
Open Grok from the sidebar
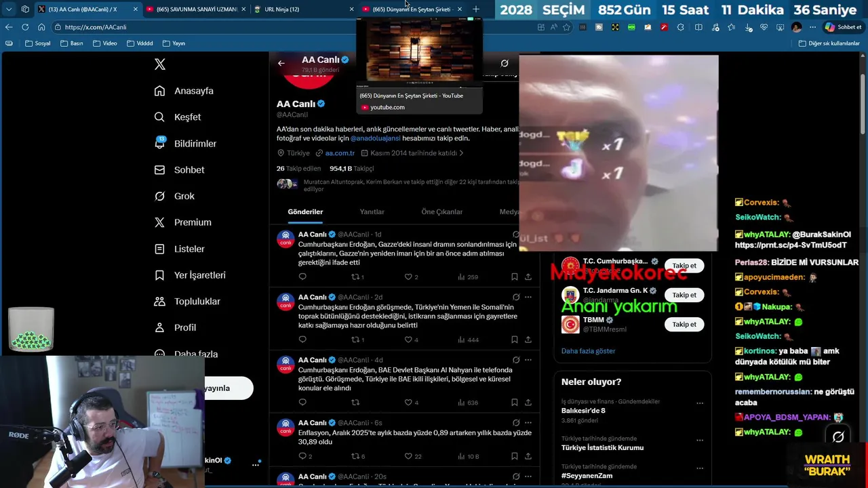tap(174, 197)
